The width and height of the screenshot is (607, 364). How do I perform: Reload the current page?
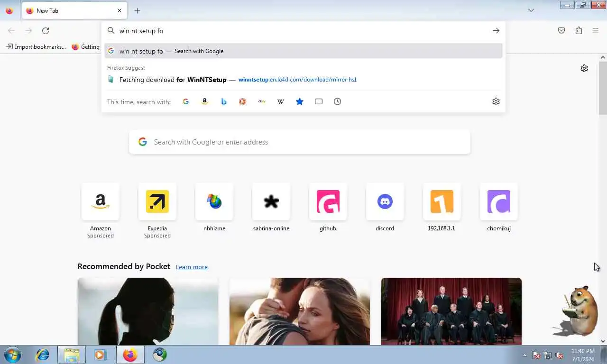(x=46, y=31)
